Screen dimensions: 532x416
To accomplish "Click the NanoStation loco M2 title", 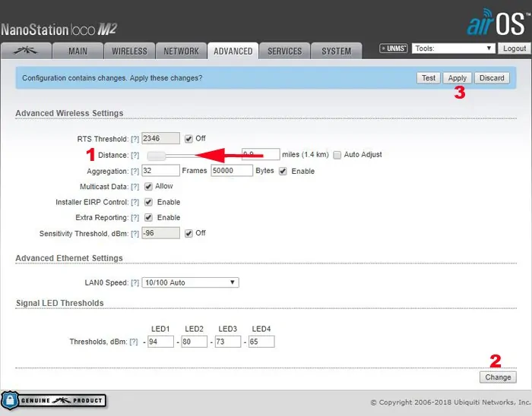I will [59, 30].
